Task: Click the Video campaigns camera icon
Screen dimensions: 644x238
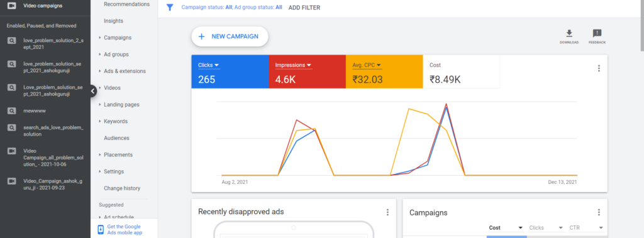Action: [12, 6]
